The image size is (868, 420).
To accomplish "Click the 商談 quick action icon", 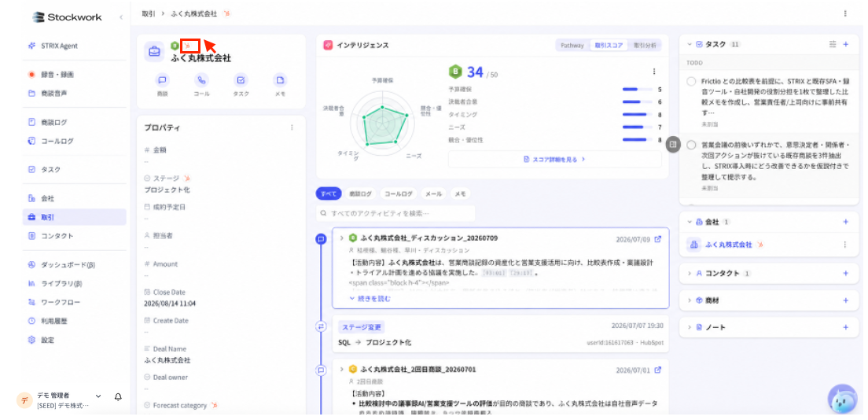I will tap(162, 79).
